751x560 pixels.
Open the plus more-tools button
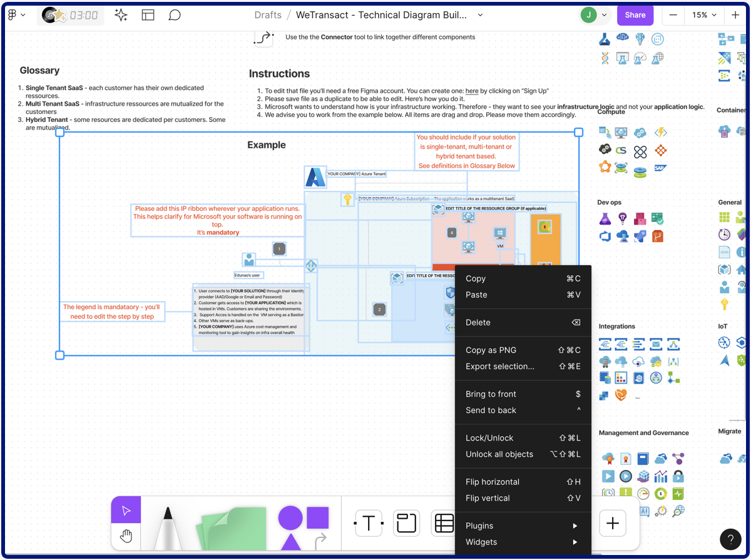click(x=613, y=523)
